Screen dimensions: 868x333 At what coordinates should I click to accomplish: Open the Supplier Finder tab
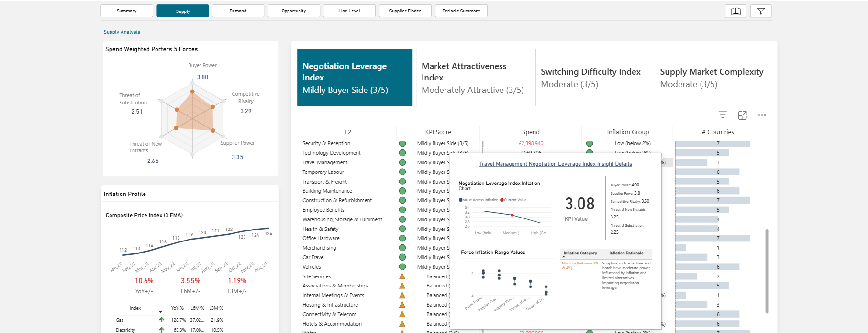(x=405, y=11)
